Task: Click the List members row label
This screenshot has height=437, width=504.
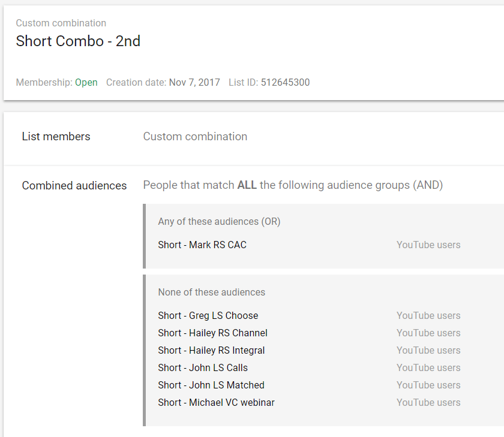Action: tap(56, 137)
